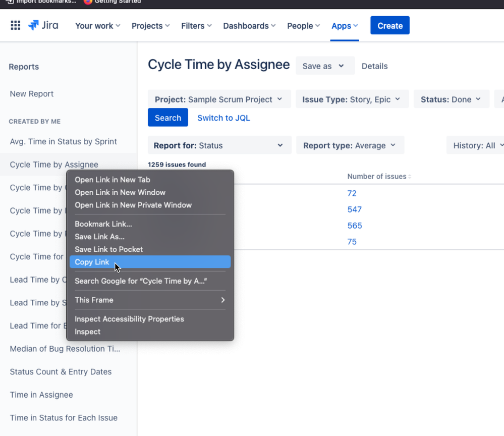Select Open Link in New Window
Viewport: 504px width, 436px height.
point(150,192)
